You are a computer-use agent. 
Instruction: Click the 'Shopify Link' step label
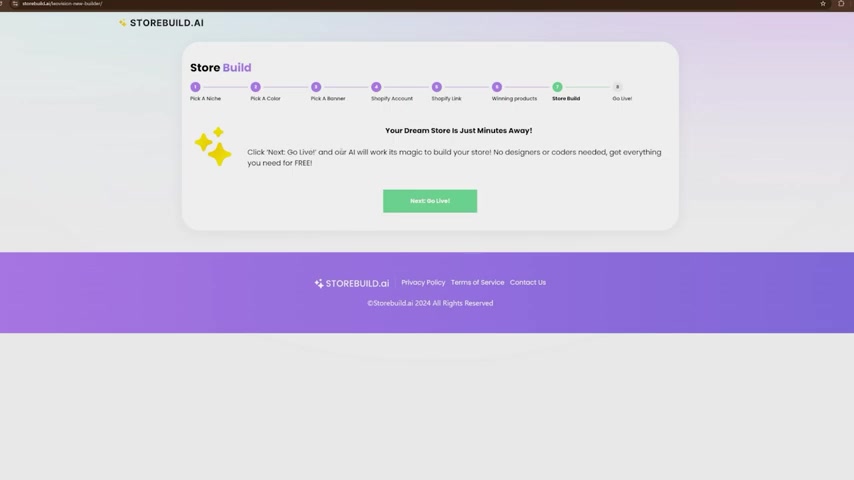tap(446, 99)
